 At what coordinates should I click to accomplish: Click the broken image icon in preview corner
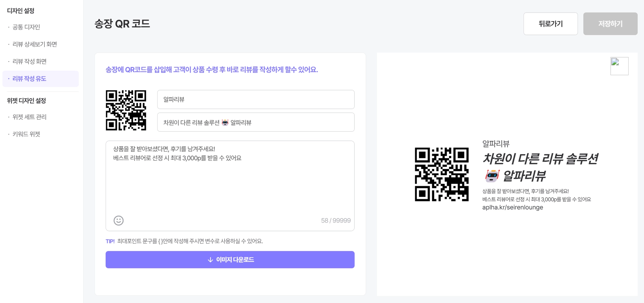619,66
